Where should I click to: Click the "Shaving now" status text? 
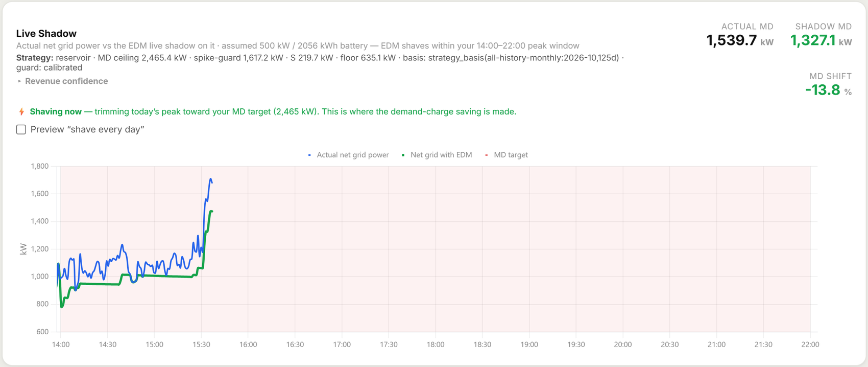pos(56,111)
